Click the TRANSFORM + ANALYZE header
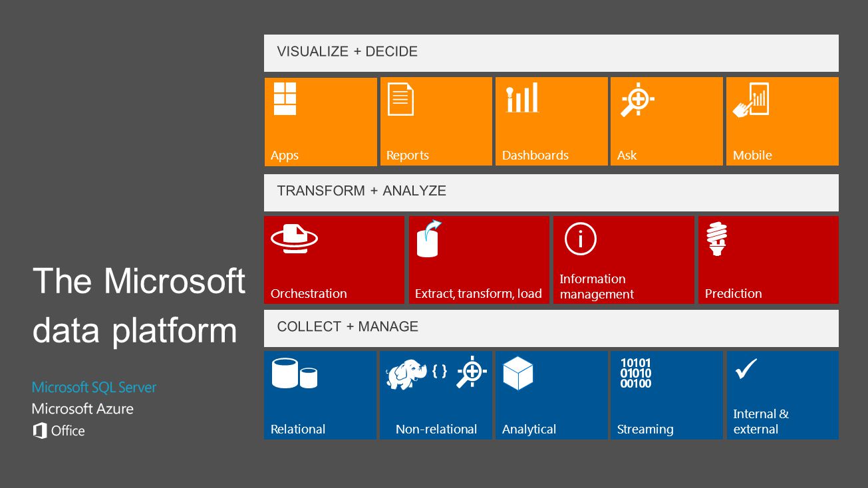 (551, 192)
